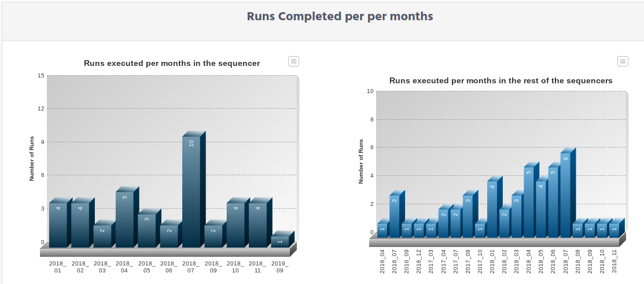Screen dimensions: 644x284
Task: Click the 2018_01 bar in right chart
Action: coord(492,209)
